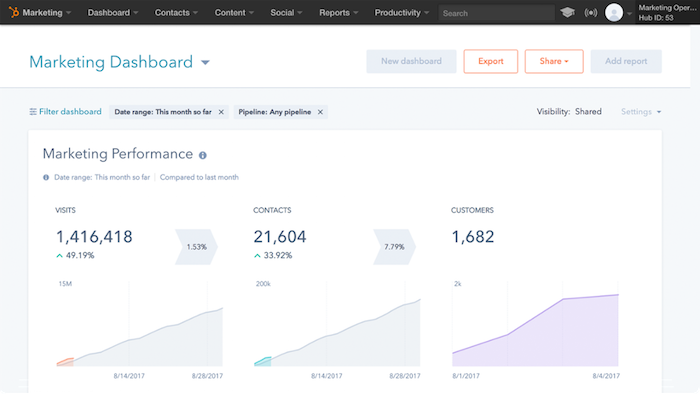Click the 1.53% conversion arrow
Viewport: 700px width, 394px height.
196,247
